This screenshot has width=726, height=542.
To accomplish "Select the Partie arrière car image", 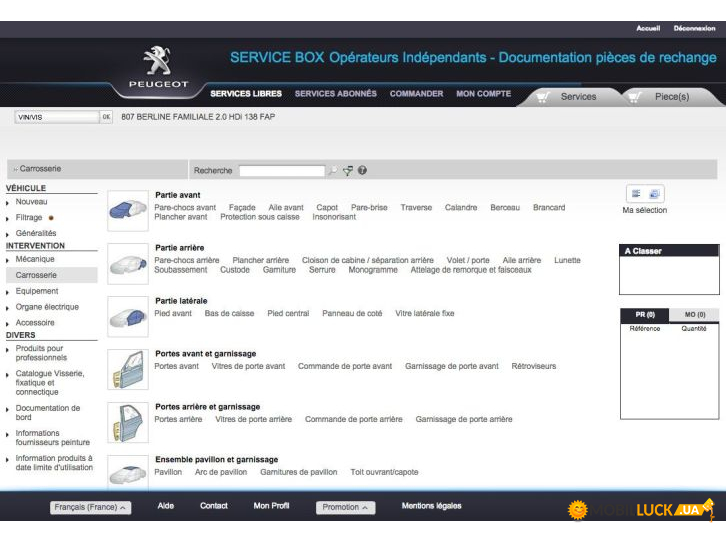I will click(x=127, y=264).
